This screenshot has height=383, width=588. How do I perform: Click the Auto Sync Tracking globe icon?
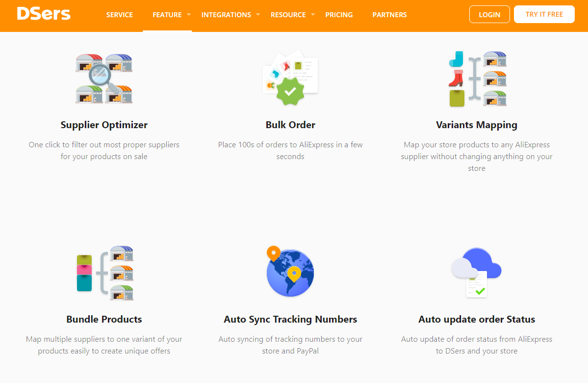290,271
